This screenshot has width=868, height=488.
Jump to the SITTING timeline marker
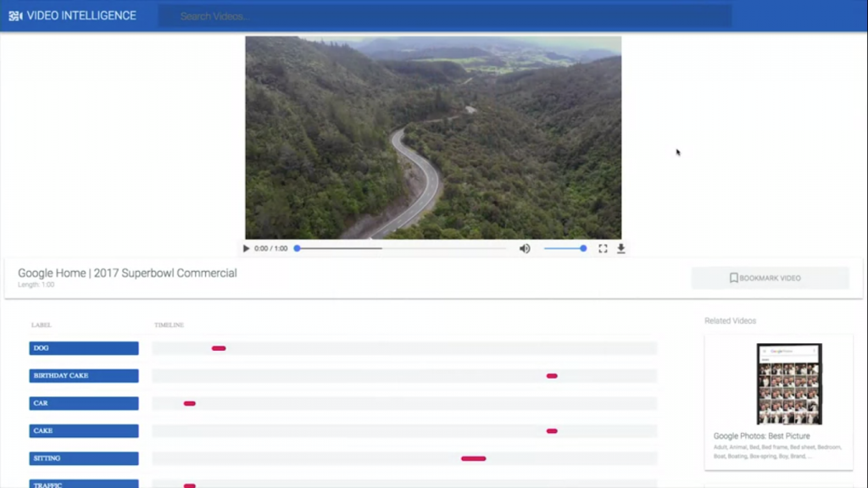[x=473, y=458]
